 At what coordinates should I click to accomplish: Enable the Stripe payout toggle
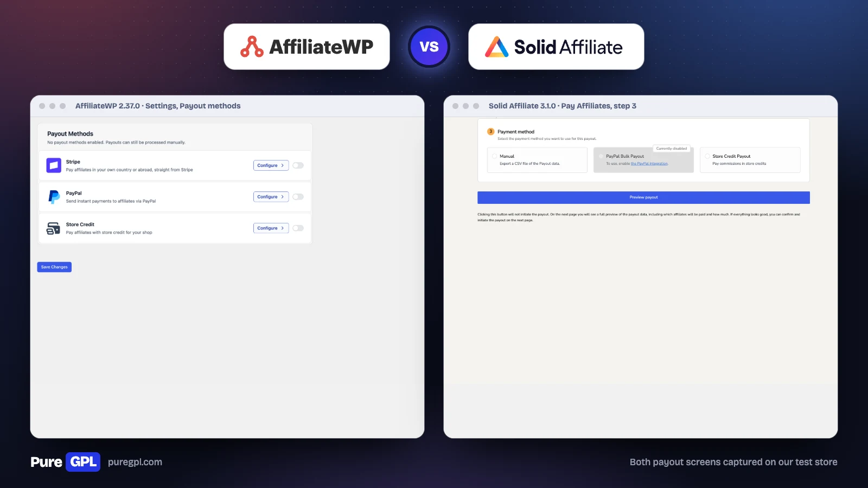[298, 165]
